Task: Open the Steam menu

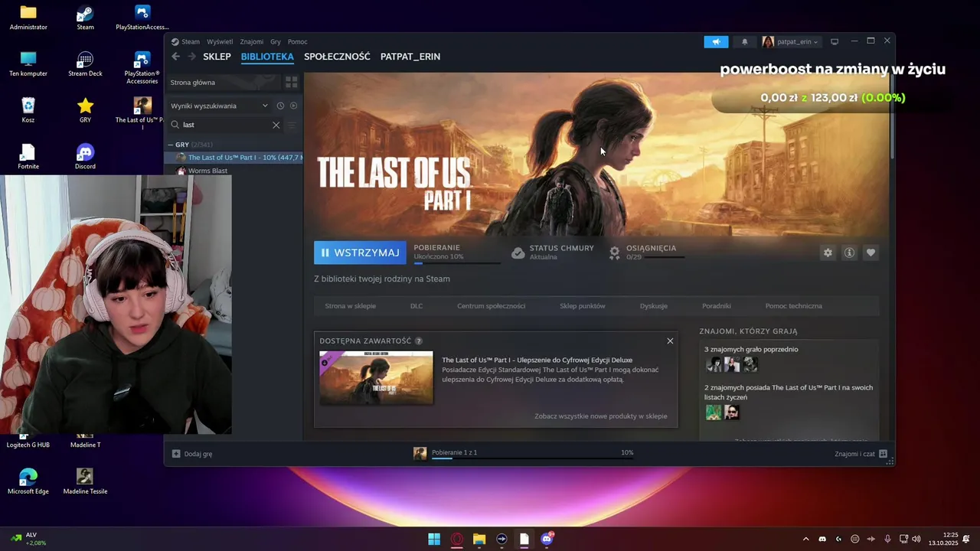Action: tap(190, 42)
